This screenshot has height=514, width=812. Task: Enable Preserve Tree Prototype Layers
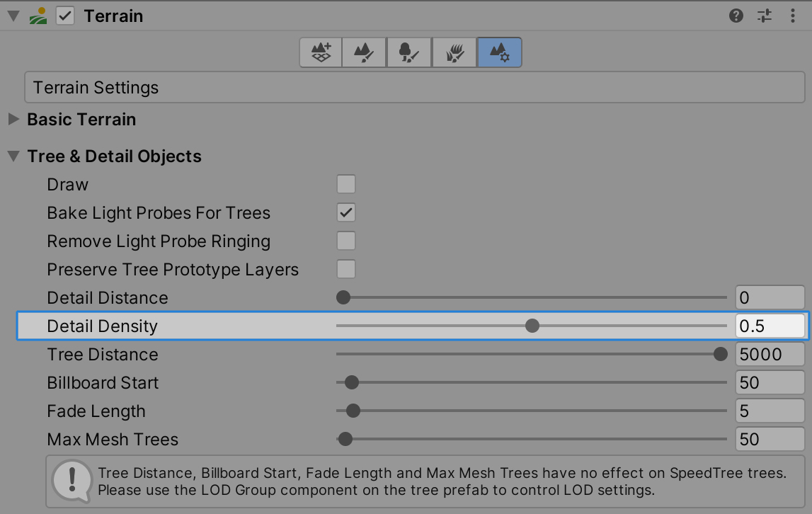(345, 269)
